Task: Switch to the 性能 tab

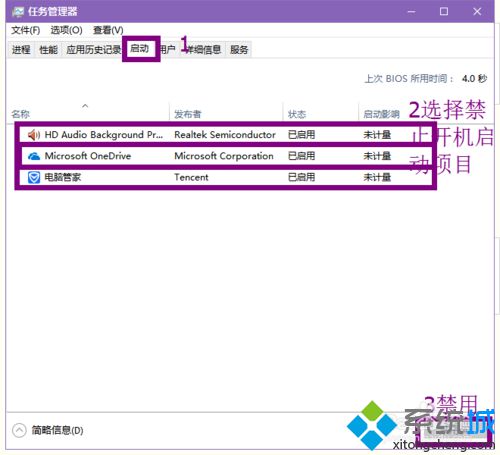Action: 48,50
